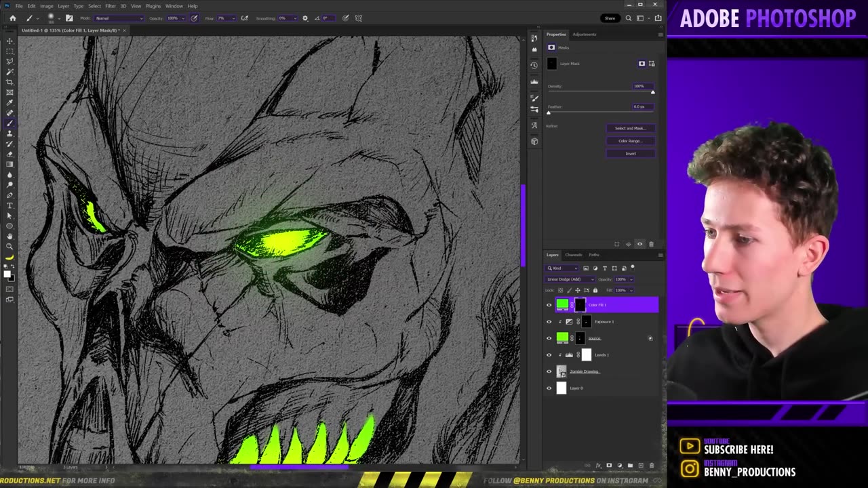Open the layer Fill dropdown
The height and width of the screenshot is (488, 868).
click(x=623, y=290)
